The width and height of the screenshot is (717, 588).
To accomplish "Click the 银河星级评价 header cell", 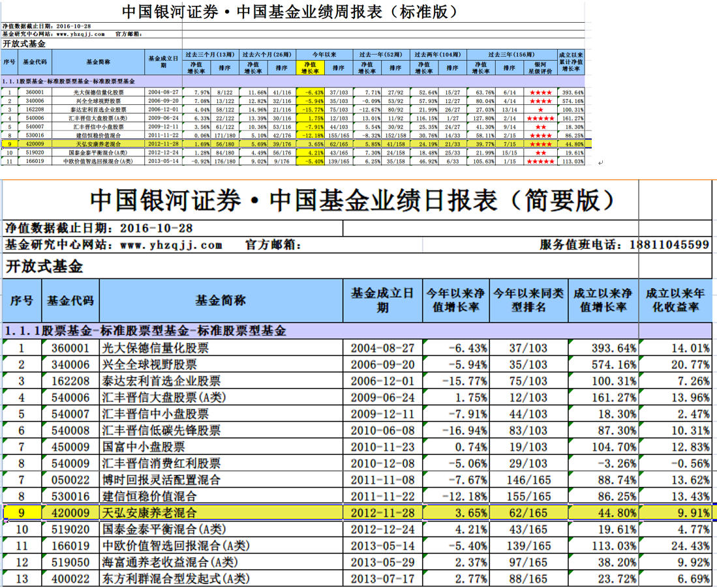I will coord(540,68).
